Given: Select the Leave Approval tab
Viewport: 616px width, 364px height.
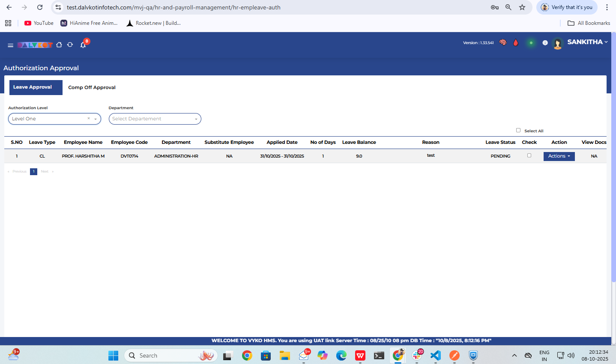Looking at the screenshot, I should click(x=33, y=87).
